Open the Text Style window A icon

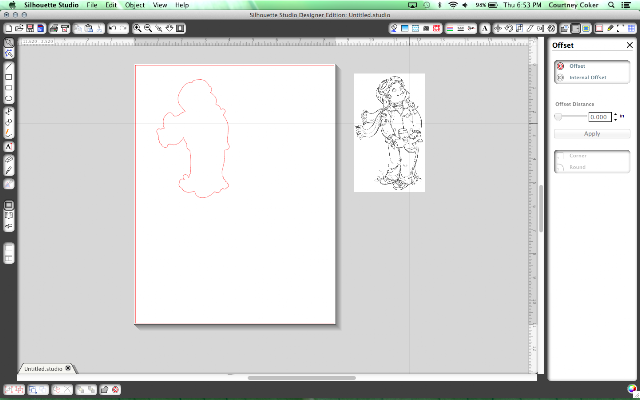click(484, 28)
